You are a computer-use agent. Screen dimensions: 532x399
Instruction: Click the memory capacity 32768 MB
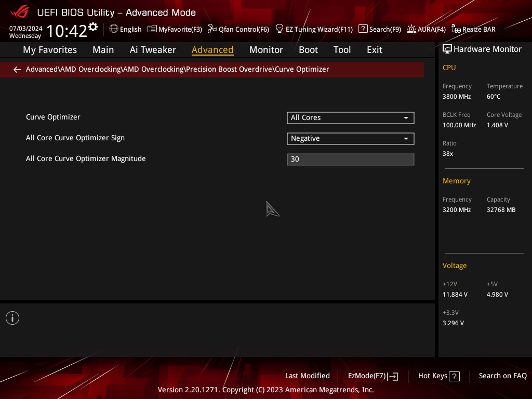(501, 210)
